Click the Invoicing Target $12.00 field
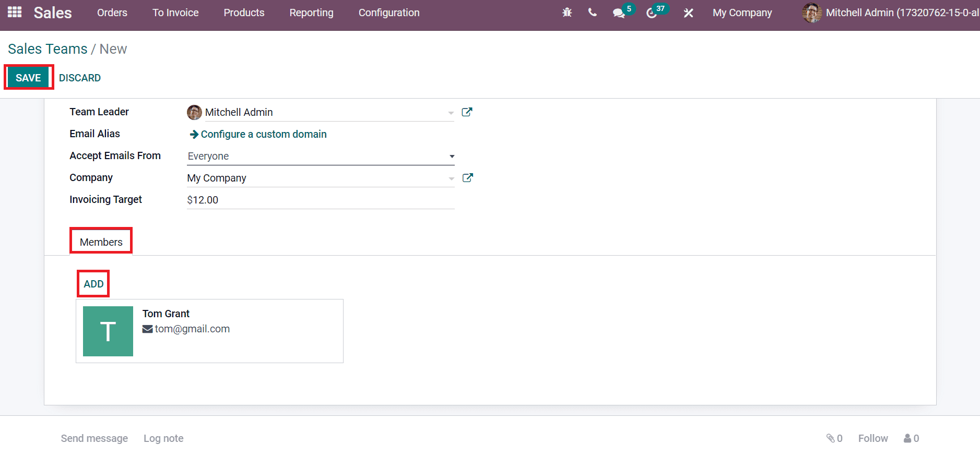The width and height of the screenshot is (980, 468). click(321, 200)
